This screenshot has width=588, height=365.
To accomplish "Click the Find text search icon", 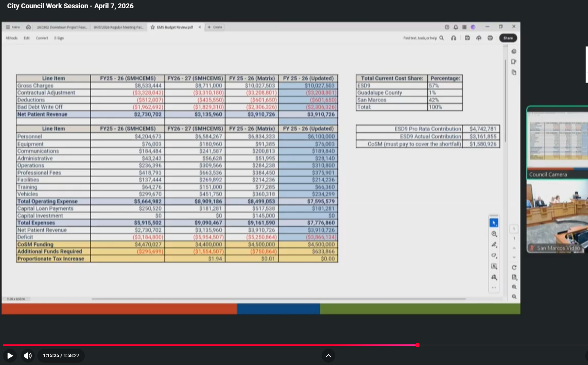I will (442, 38).
